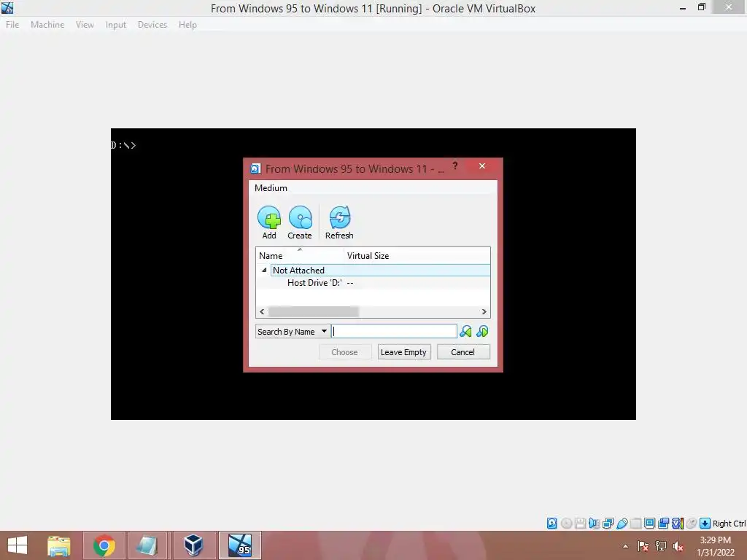Click the network tray icon
The height and width of the screenshot is (560, 747).
(x=660, y=546)
